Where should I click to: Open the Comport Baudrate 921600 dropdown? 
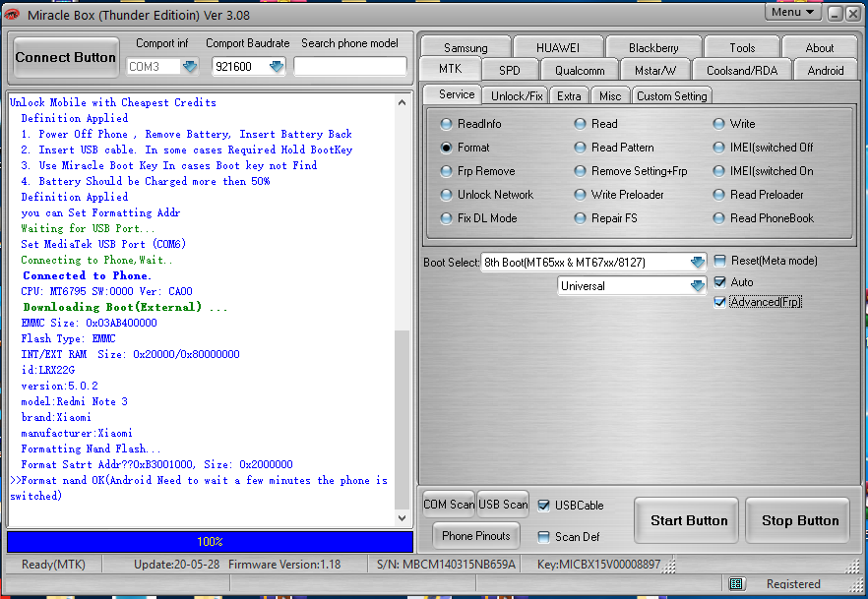point(277,66)
